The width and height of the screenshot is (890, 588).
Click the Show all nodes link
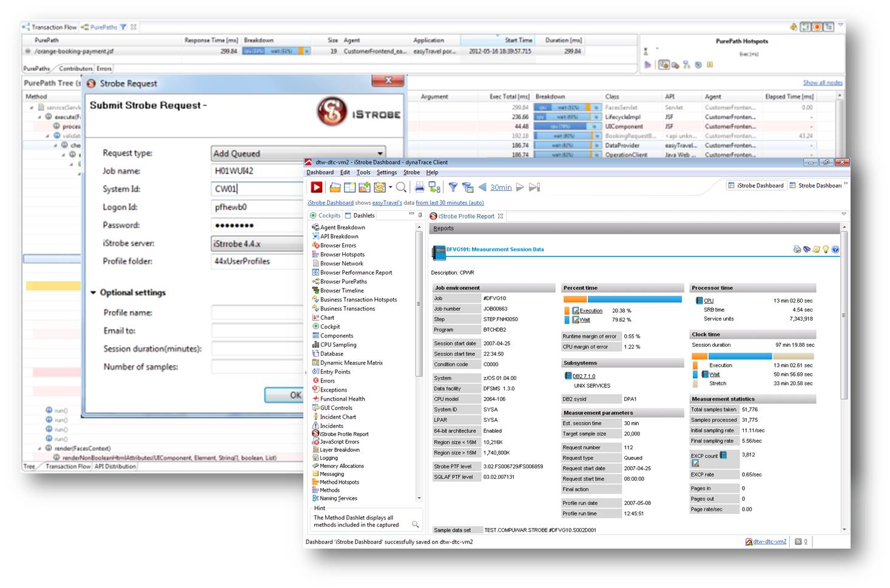pos(822,82)
